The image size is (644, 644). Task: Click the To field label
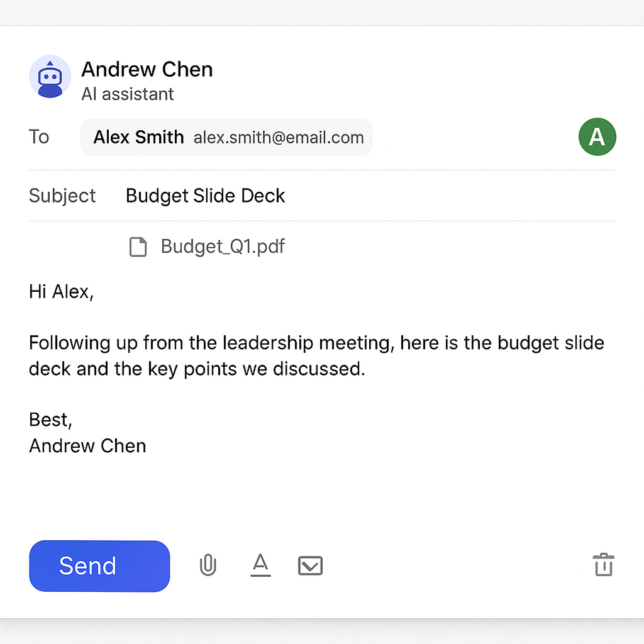pos(39,136)
